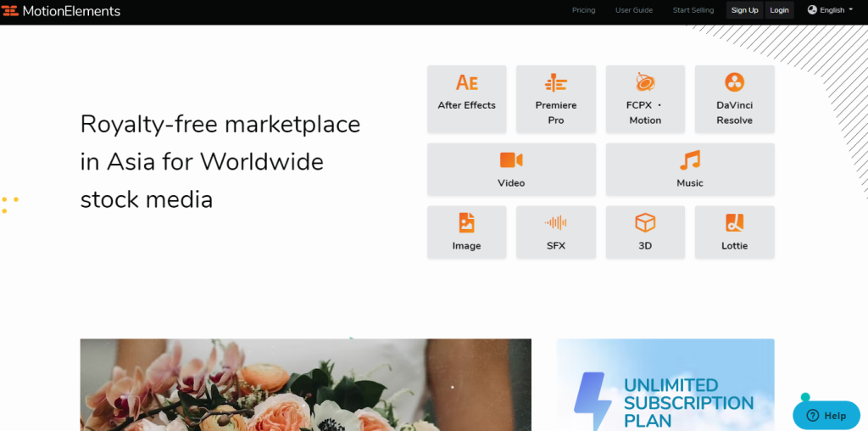Click the Music note icon
This screenshot has height=431, width=868.
click(690, 160)
